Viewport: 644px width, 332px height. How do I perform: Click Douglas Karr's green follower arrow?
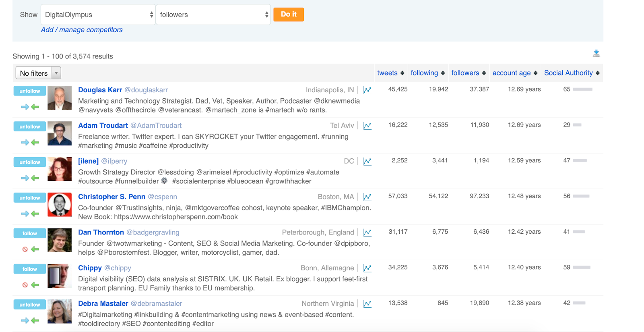click(x=35, y=107)
